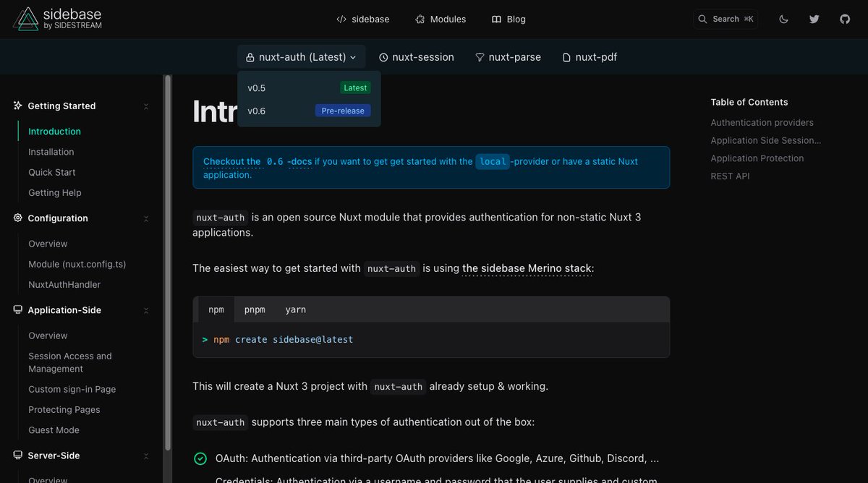Collapse the Application-Side section chevron
Screen dimensions: 868x483
click(x=145, y=310)
